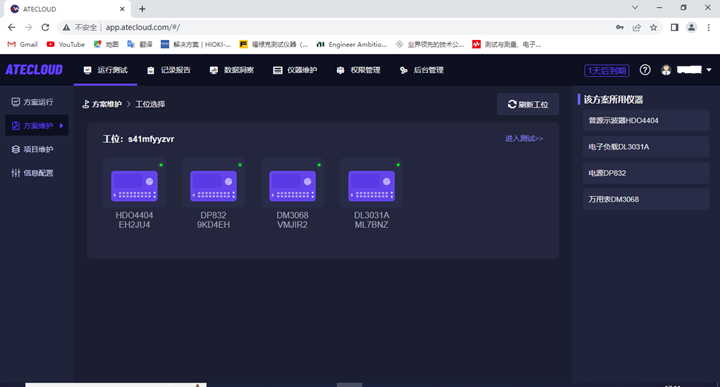The width and height of the screenshot is (720, 387).
Task: Expand the user account dropdown arrow
Action: coord(709,70)
